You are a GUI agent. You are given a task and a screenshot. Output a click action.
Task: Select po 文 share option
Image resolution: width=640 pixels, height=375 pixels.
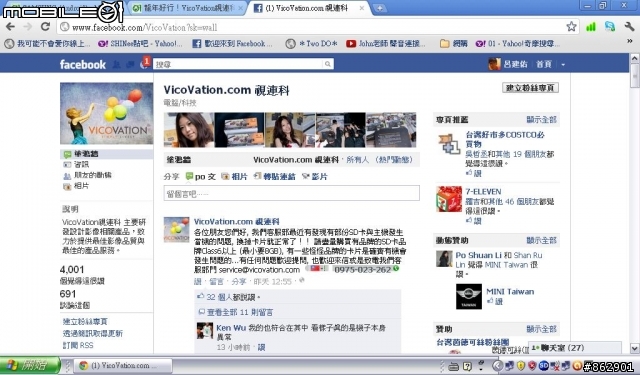coord(200,177)
